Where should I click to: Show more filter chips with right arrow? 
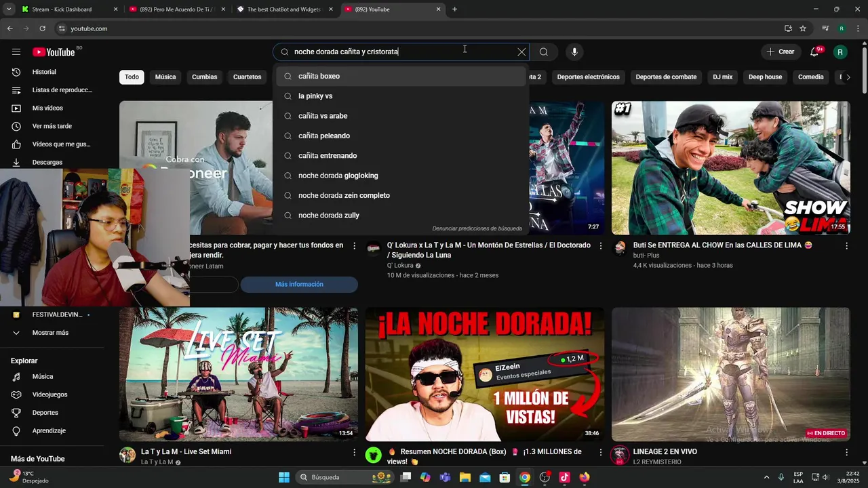pos(848,77)
